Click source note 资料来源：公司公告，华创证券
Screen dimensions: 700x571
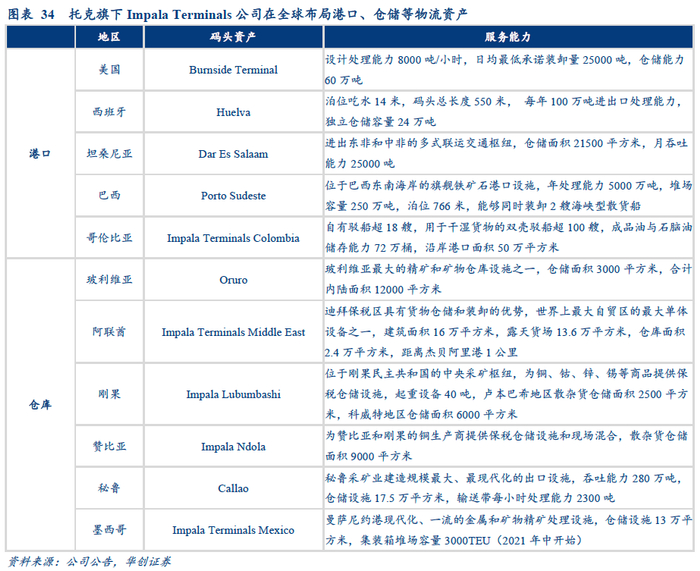tap(89, 562)
